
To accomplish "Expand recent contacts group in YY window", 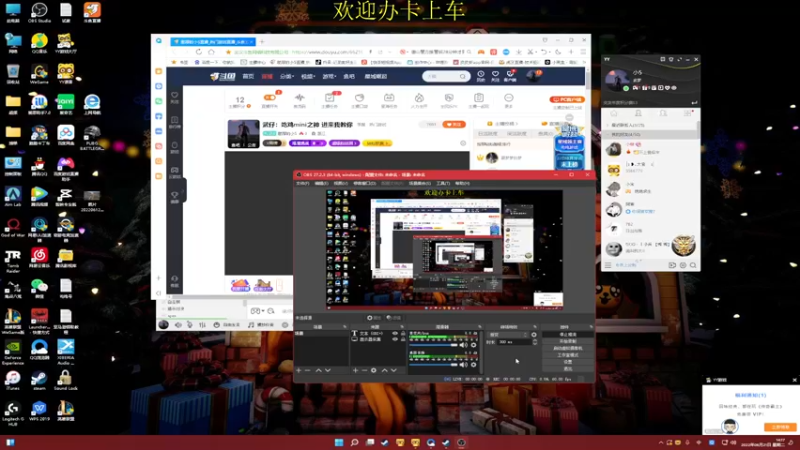I will point(649,125).
